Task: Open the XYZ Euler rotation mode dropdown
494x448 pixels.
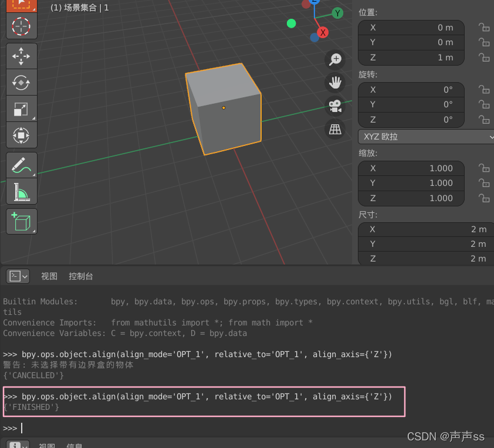Action: [425, 137]
